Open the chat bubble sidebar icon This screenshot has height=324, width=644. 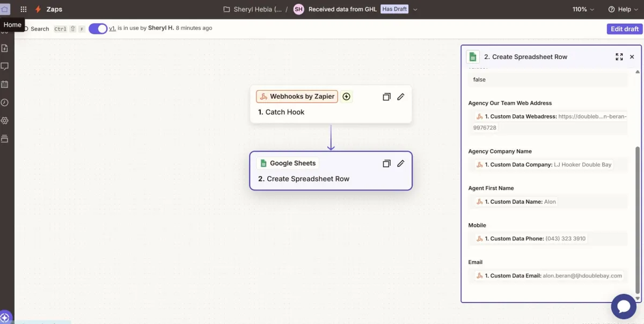(5, 67)
